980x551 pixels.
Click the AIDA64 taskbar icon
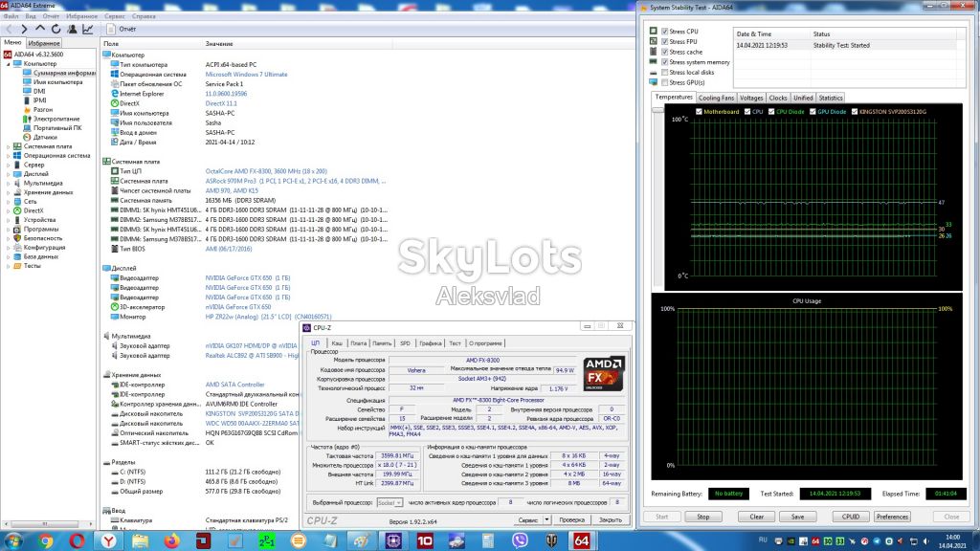tap(581, 540)
